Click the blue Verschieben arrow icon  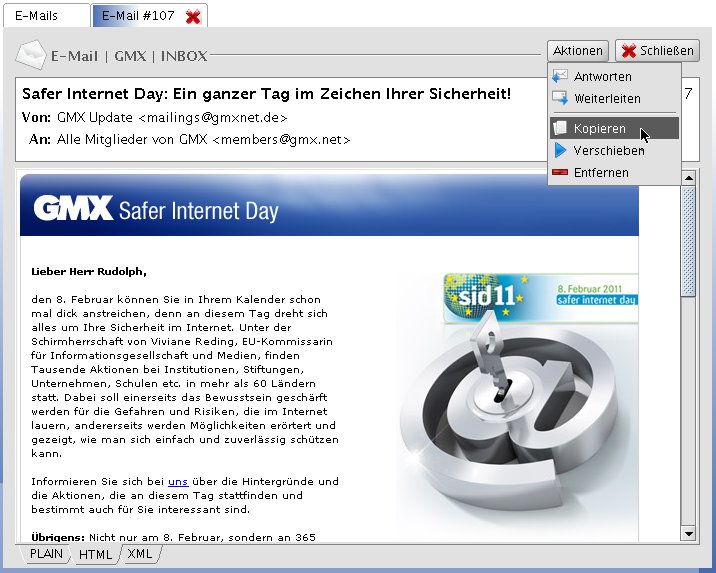[x=560, y=150]
